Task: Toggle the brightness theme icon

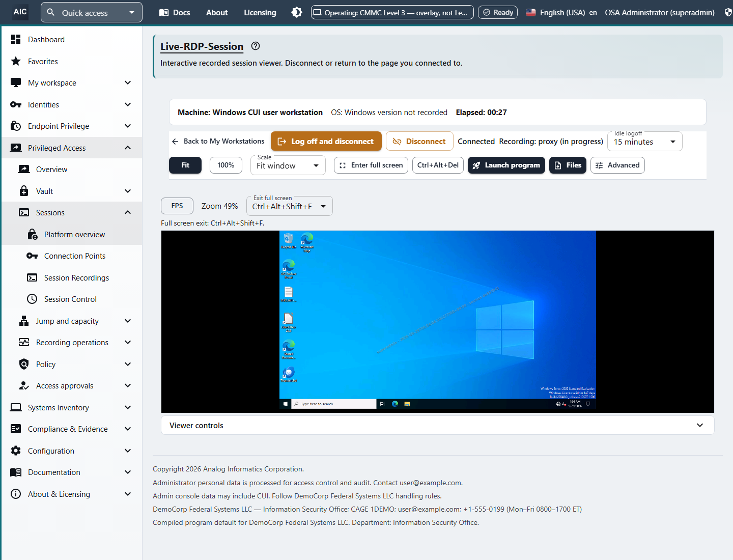Action: [x=297, y=12]
